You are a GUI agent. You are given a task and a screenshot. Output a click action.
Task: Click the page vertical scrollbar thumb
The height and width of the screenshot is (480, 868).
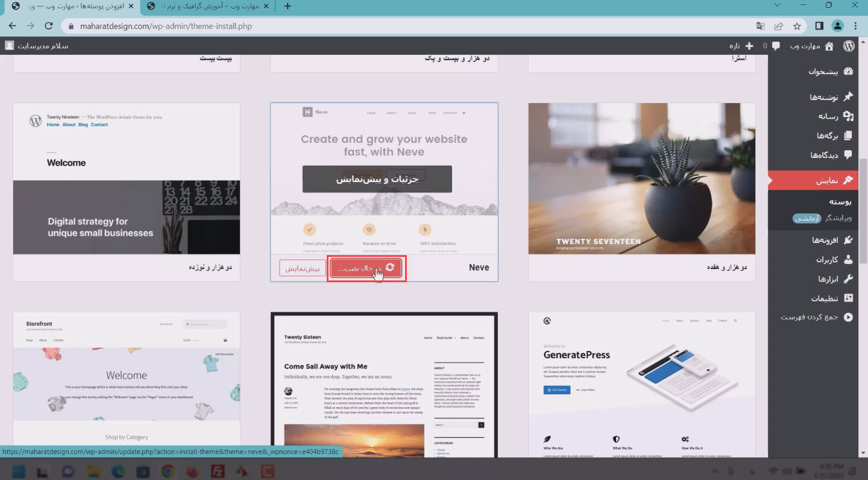point(863,210)
